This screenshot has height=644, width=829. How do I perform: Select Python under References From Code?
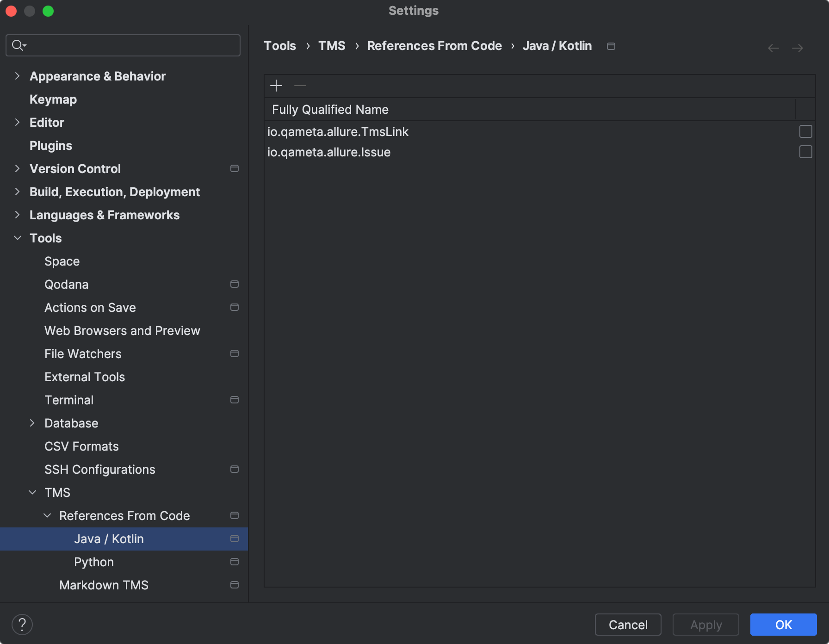[93, 562]
